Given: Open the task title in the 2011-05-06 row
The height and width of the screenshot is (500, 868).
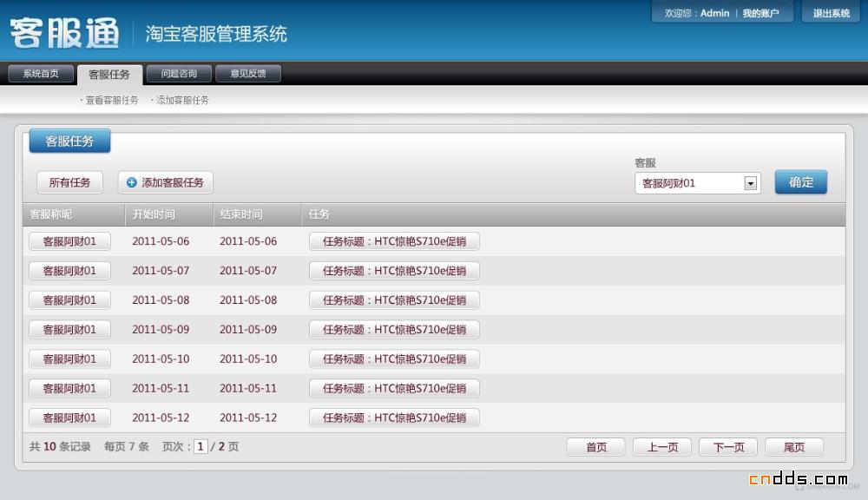Looking at the screenshot, I should click(x=394, y=241).
